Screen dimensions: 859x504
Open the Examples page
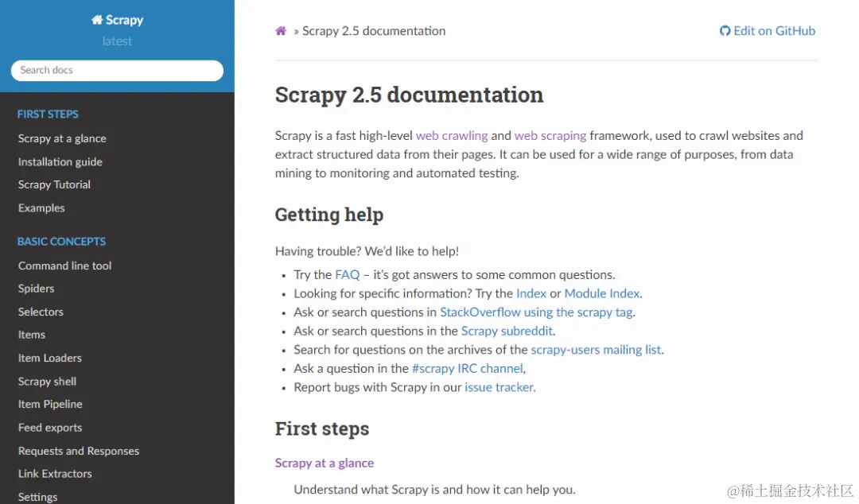pyautogui.click(x=41, y=208)
